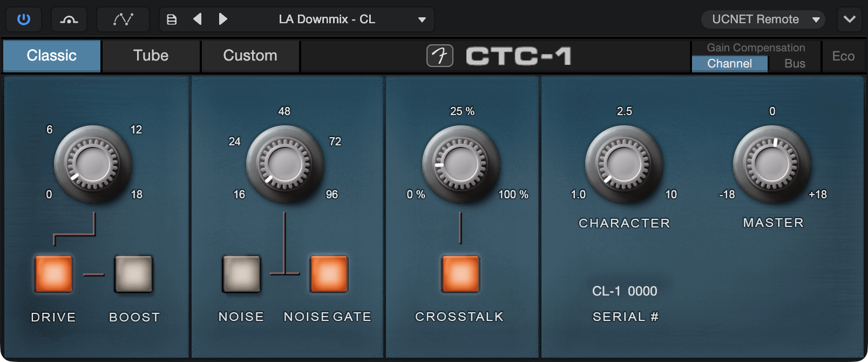Click the CTC-1 plugin title
Image resolution: width=868 pixels, height=362 pixels.
[519, 56]
